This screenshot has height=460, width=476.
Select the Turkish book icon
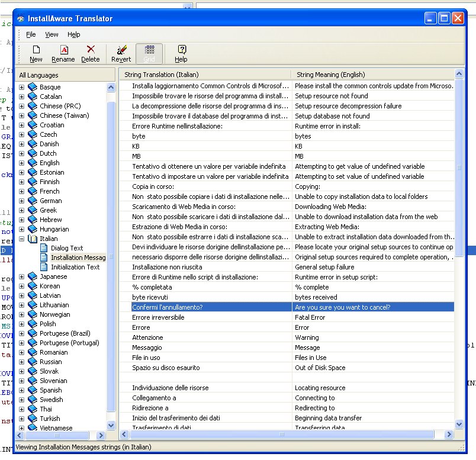pos(33,419)
